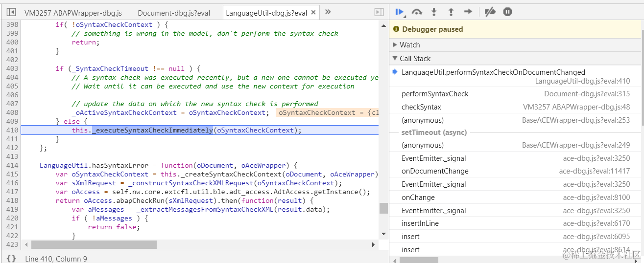Click the Step button arrow

[x=468, y=12]
